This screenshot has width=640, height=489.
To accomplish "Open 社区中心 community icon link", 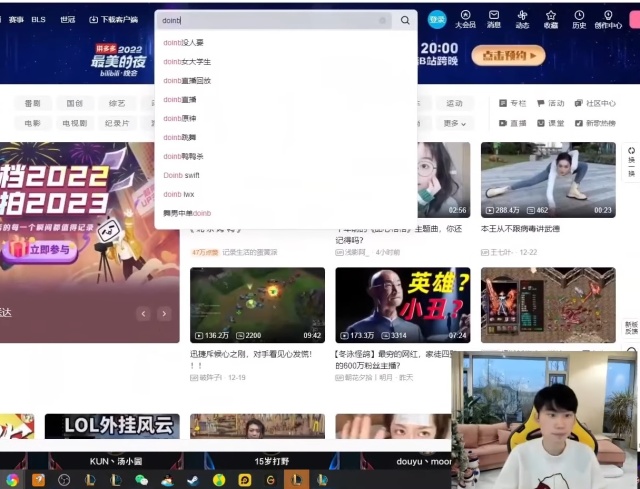I will 595,103.
